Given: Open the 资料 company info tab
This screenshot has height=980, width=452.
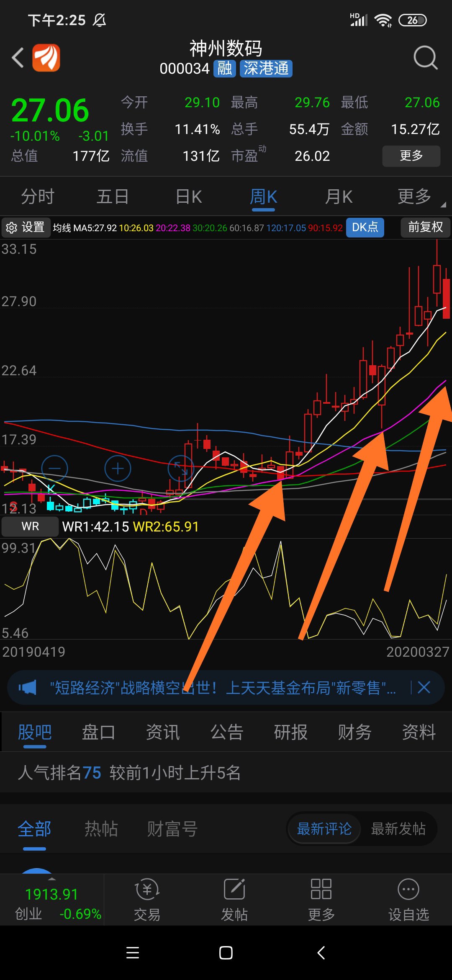Looking at the screenshot, I should point(419,732).
